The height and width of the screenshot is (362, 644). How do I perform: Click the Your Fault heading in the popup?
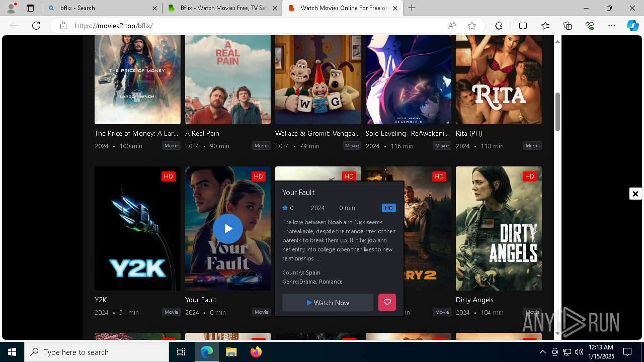pos(298,193)
